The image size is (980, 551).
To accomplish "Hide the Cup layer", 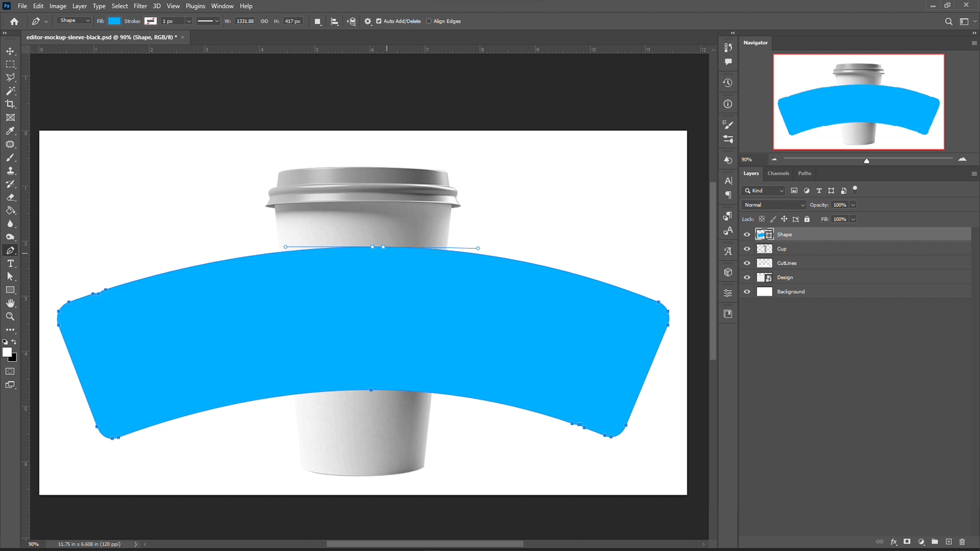I will 747,249.
